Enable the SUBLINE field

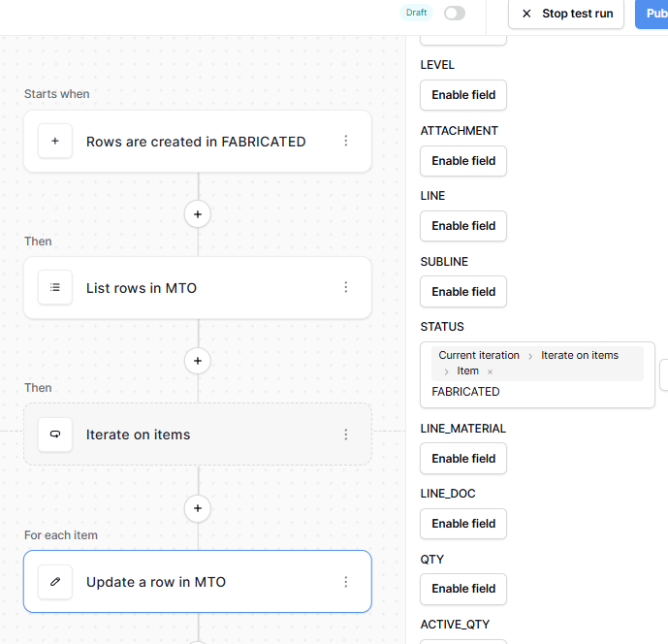tap(463, 292)
